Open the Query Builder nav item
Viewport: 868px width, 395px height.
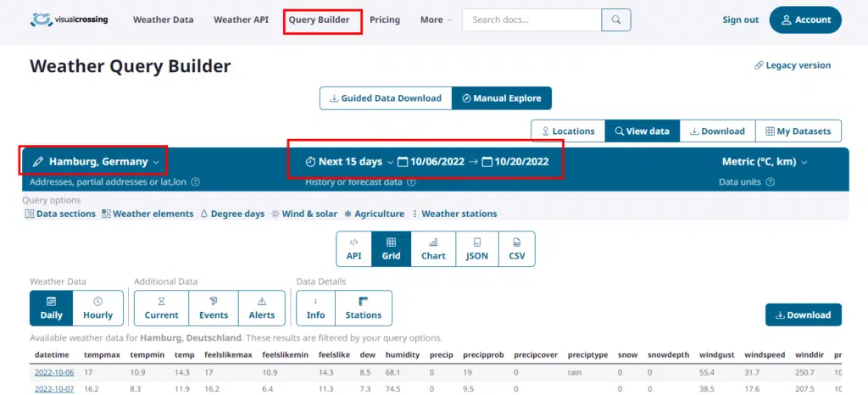tap(319, 20)
